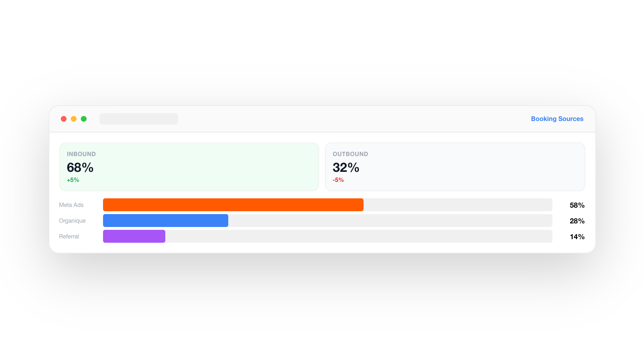Click the red window control dot
This screenshot has width=644, height=358.
[x=64, y=118]
